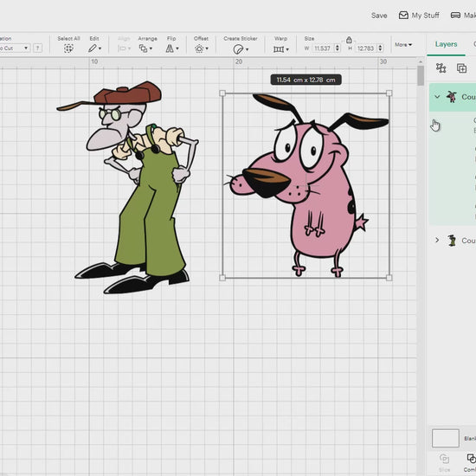Open the Align tool menu
Screen dimensions: 476x476
pos(124,48)
